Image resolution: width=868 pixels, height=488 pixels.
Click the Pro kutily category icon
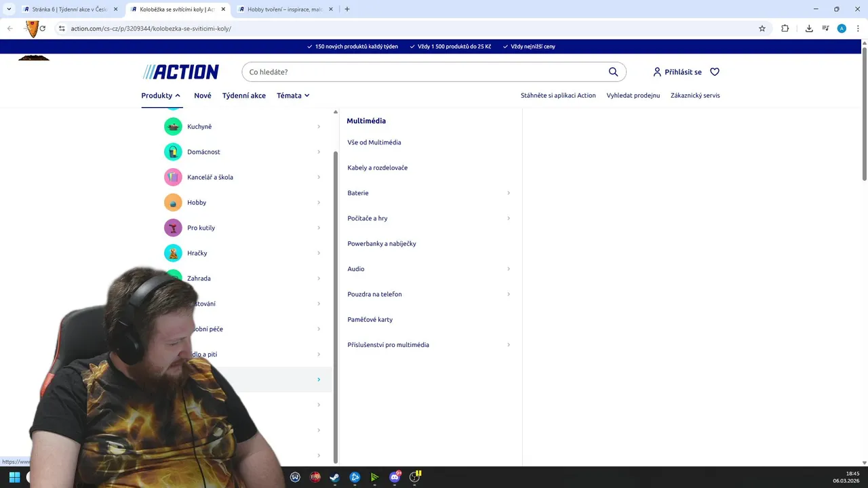pyautogui.click(x=173, y=228)
